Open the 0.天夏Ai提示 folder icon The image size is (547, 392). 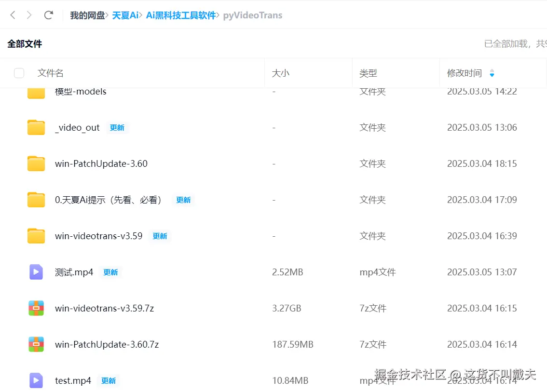tap(36, 200)
